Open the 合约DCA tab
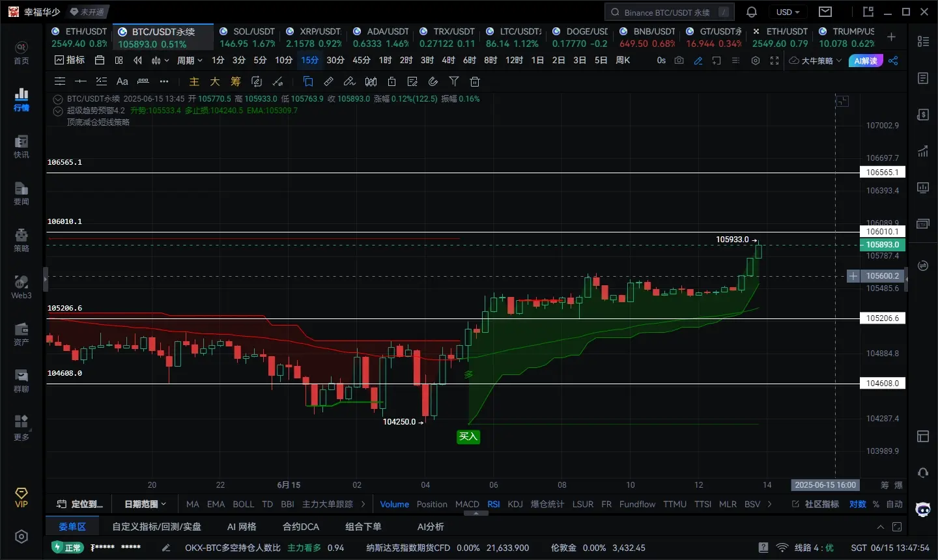The height and width of the screenshot is (560, 938). (301, 527)
